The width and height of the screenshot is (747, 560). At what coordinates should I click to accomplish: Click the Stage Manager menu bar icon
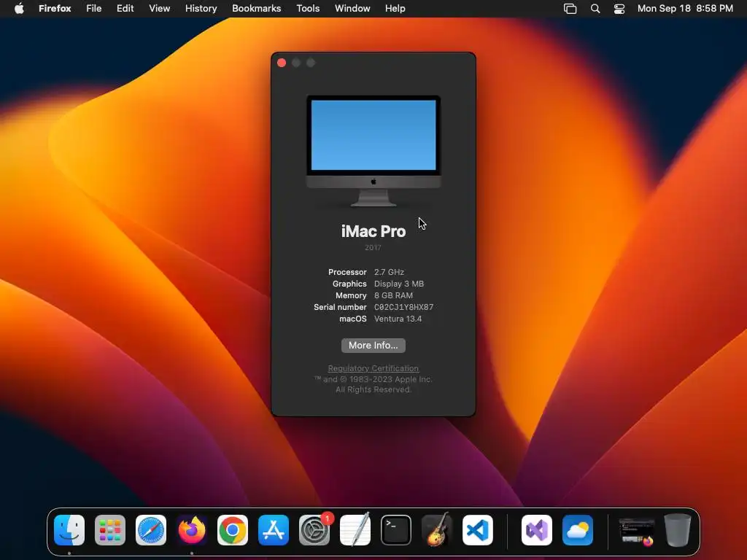point(570,9)
